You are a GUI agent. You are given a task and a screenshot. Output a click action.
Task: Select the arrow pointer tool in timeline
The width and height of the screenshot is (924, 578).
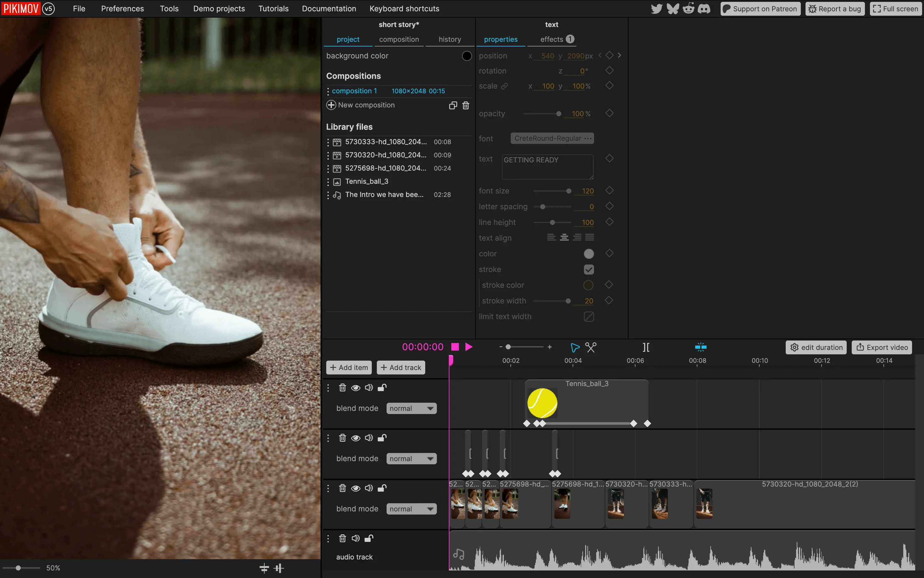(x=575, y=347)
